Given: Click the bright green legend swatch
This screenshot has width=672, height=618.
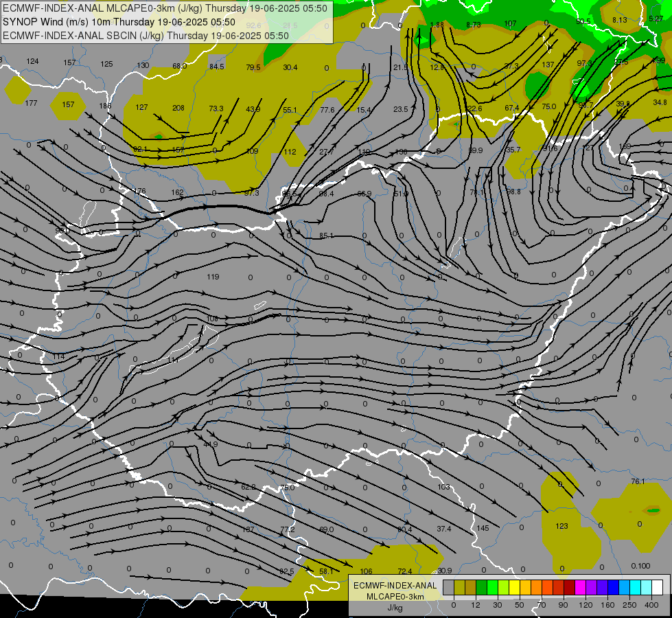Looking at the screenshot, I should tap(492, 587).
